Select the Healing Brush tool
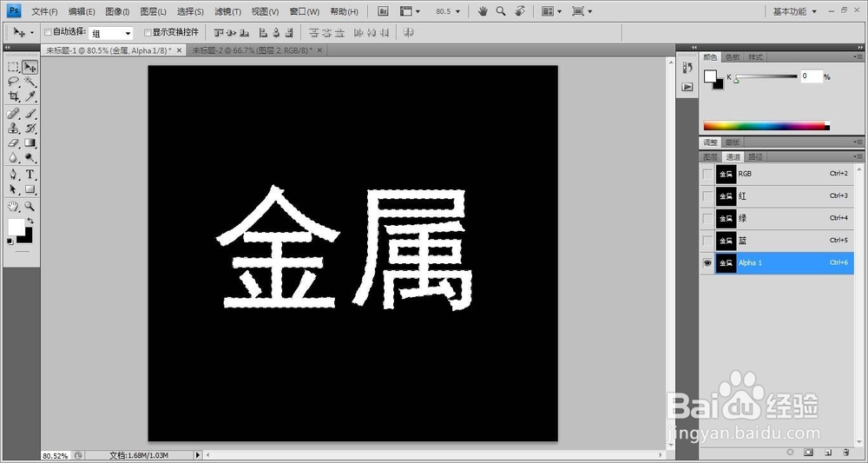 [x=13, y=114]
